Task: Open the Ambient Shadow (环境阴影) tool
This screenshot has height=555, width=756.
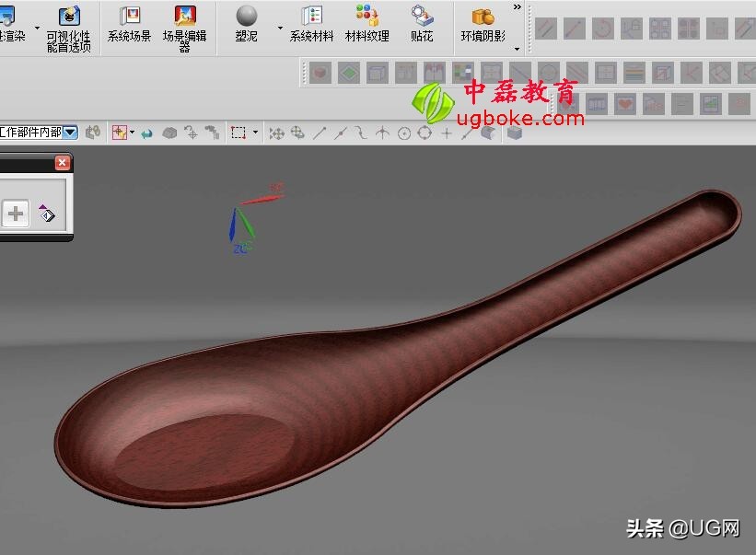Action: point(483,25)
